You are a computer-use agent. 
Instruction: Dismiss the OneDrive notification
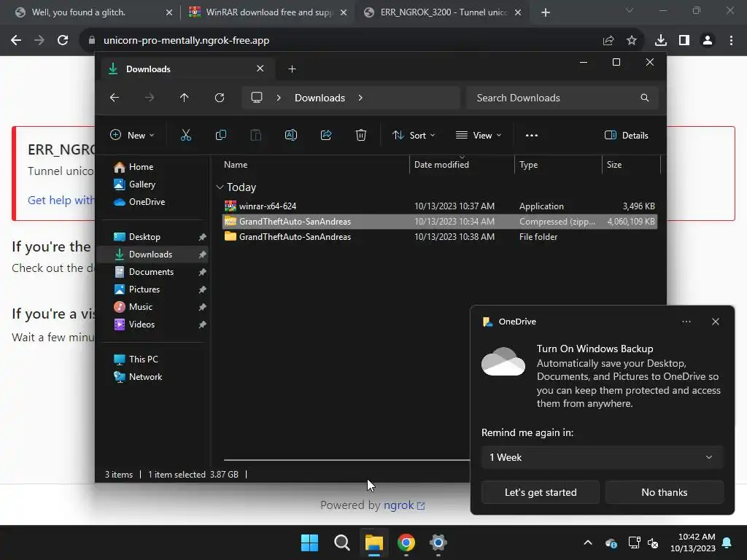(x=716, y=322)
